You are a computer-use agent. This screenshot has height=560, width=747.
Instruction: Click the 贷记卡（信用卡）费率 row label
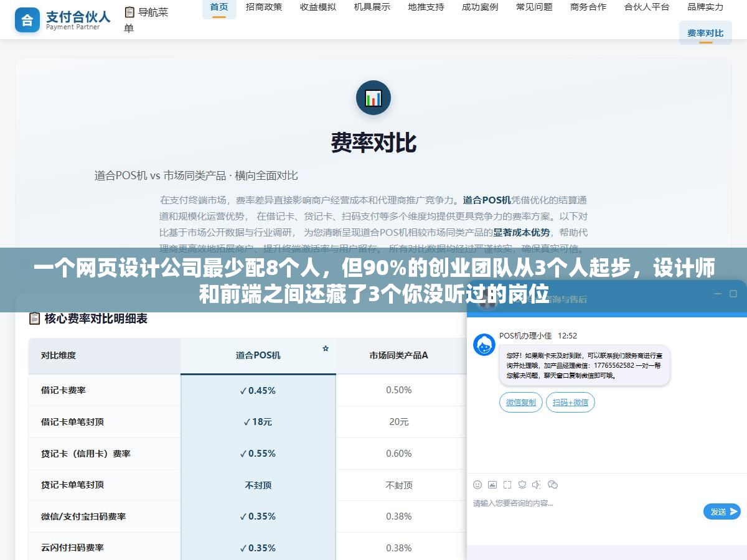coord(86,454)
